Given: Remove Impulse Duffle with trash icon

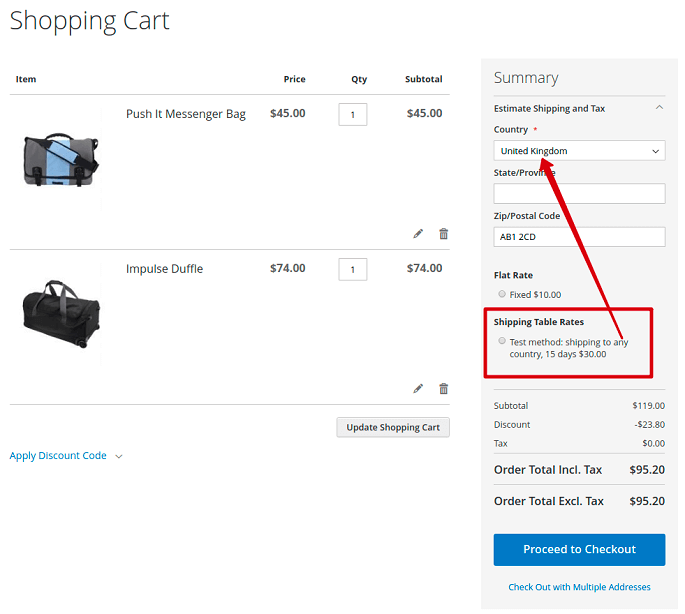Looking at the screenshot, I should (444, 389).
